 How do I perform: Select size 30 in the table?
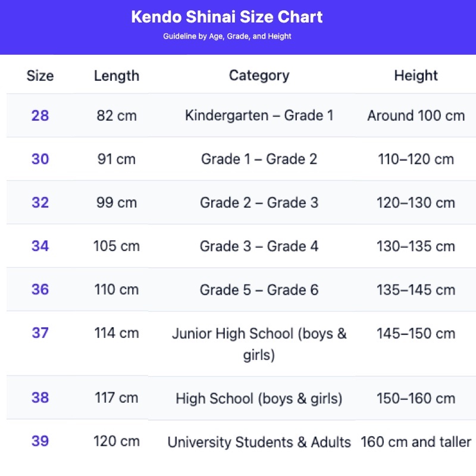point(40,159)
